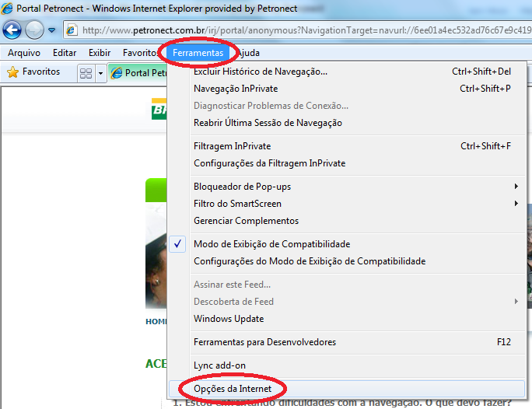The image size is (532, 409).
Task: Open the Editar menu
Action: point(65,53)
